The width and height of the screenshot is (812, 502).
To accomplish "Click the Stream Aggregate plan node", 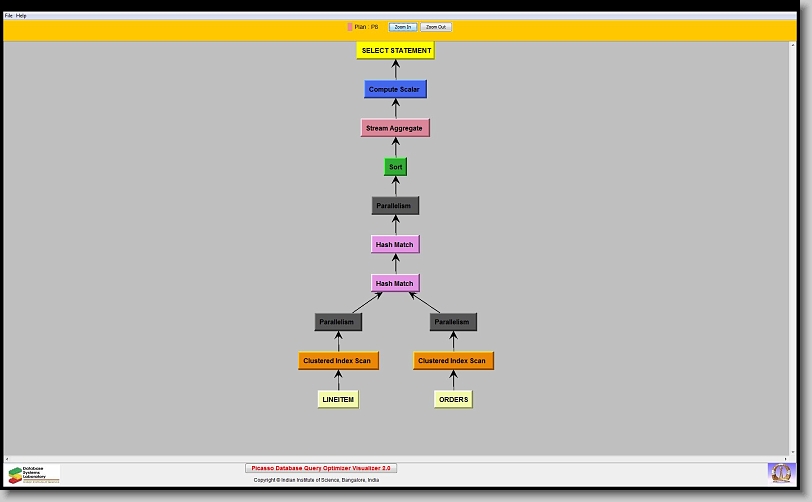I will coord(395,128).
